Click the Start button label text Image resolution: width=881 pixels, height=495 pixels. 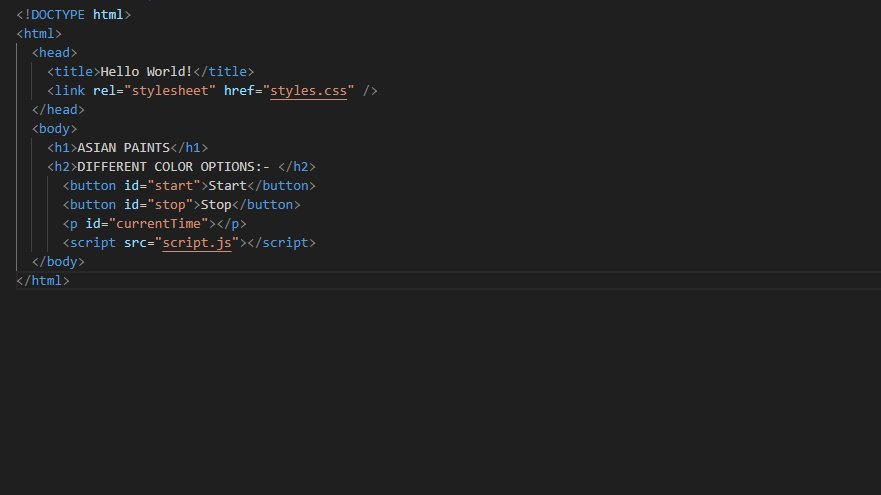click(228, 186)
